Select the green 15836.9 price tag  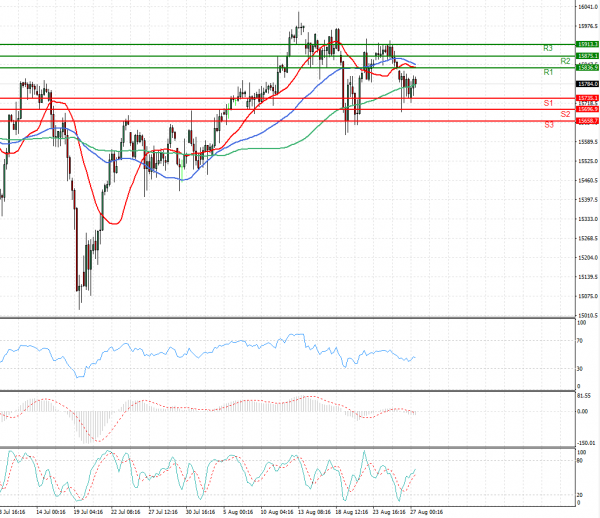pyautogui.click(x=587, y=68)
